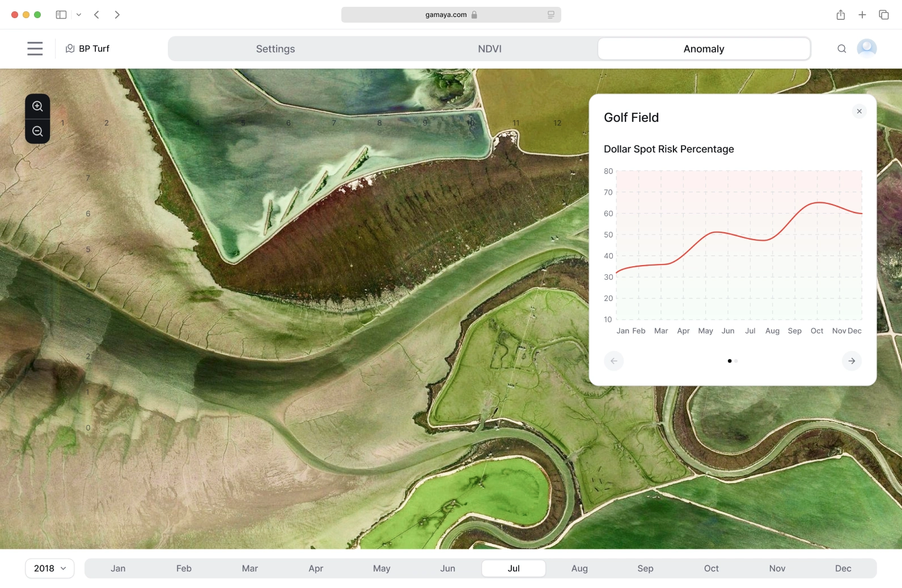
Task: Select Mar on the timeline
Action: [250, 568]
